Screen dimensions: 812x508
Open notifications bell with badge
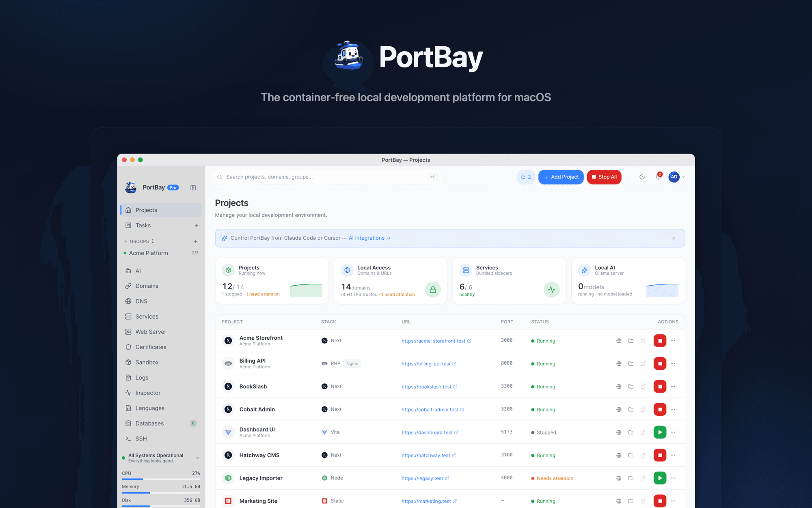pyautogui.click(x=658, y=176)
